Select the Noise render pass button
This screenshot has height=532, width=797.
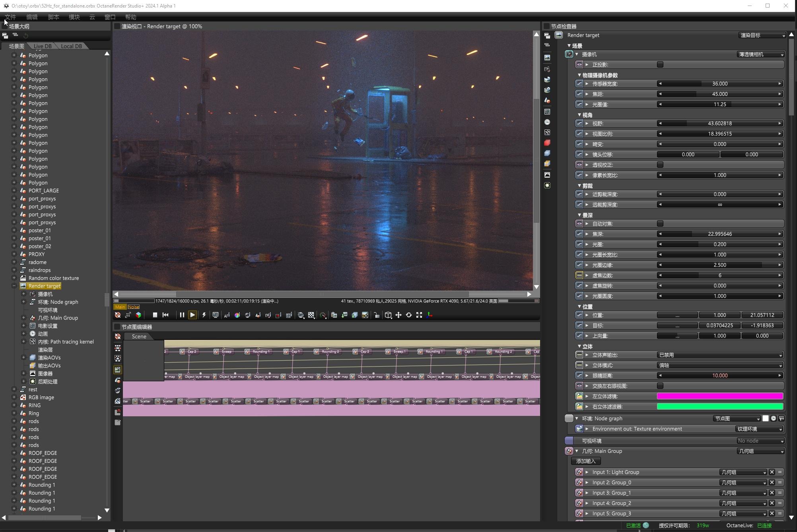click(x=133, y=307)
